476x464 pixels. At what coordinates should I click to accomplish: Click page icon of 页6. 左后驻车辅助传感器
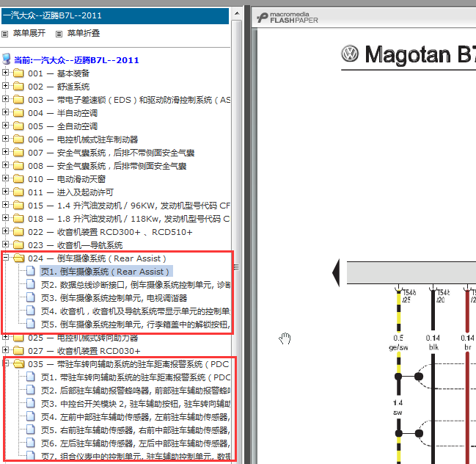coord(30,443)
